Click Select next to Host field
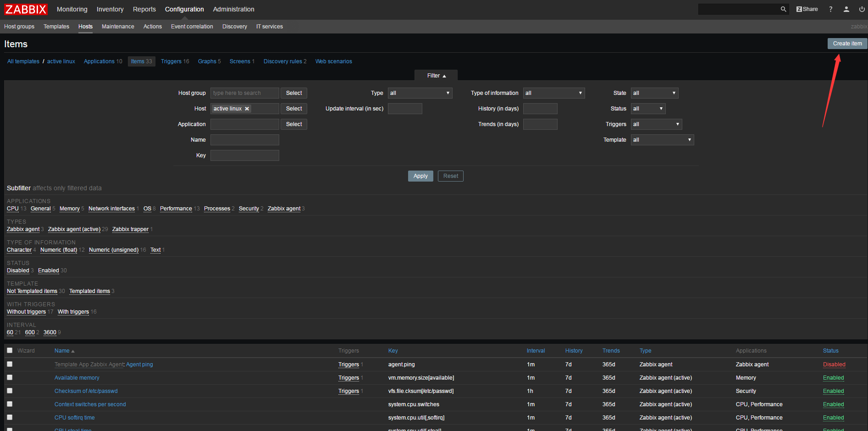This screenshot has height=431, width=868. [x=294, y=109]
